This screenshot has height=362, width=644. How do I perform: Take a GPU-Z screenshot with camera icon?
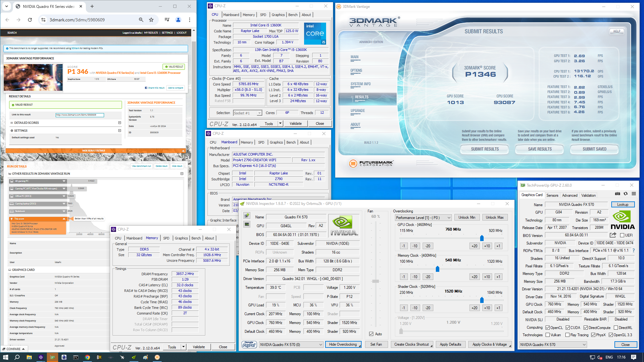coord(618,194)
